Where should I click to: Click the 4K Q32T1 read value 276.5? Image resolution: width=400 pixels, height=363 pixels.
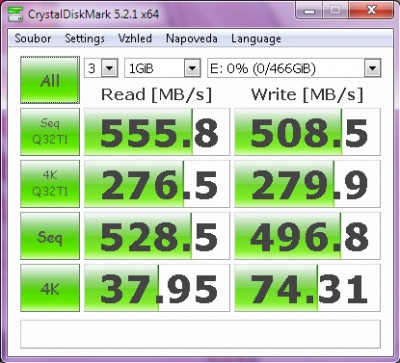(157, 184)
